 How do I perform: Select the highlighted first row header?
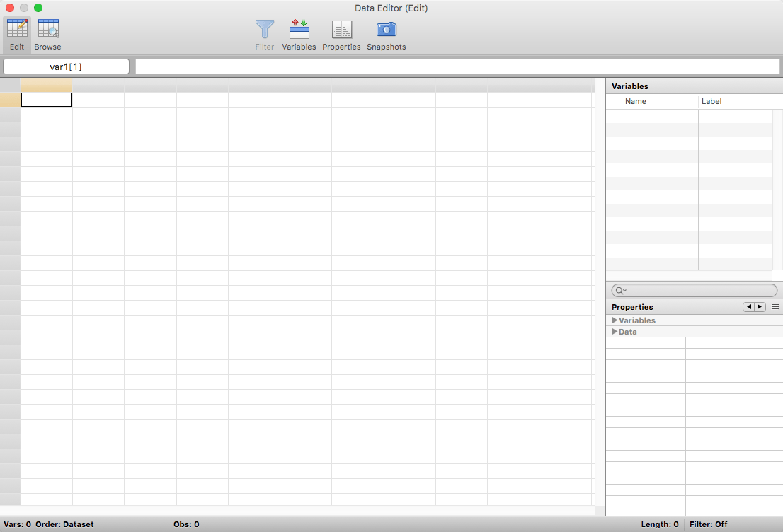coord(10,100)
